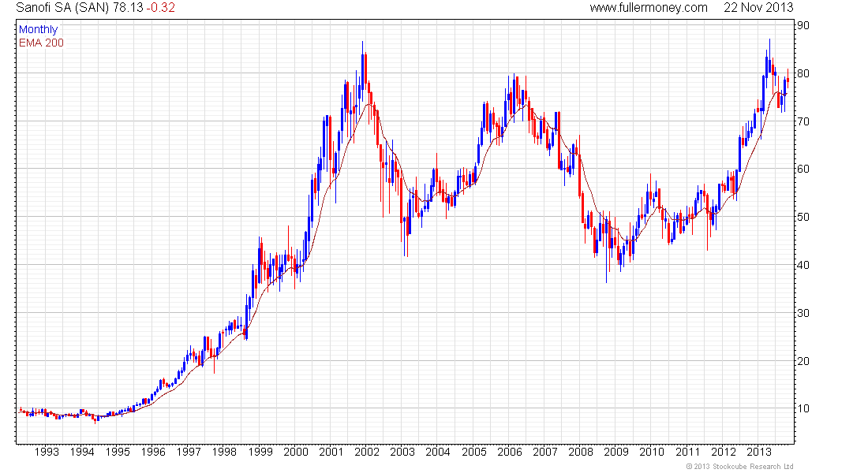Click the 2004 label on x-axis
Screen dimensions: 868x473
coord(438,452)
